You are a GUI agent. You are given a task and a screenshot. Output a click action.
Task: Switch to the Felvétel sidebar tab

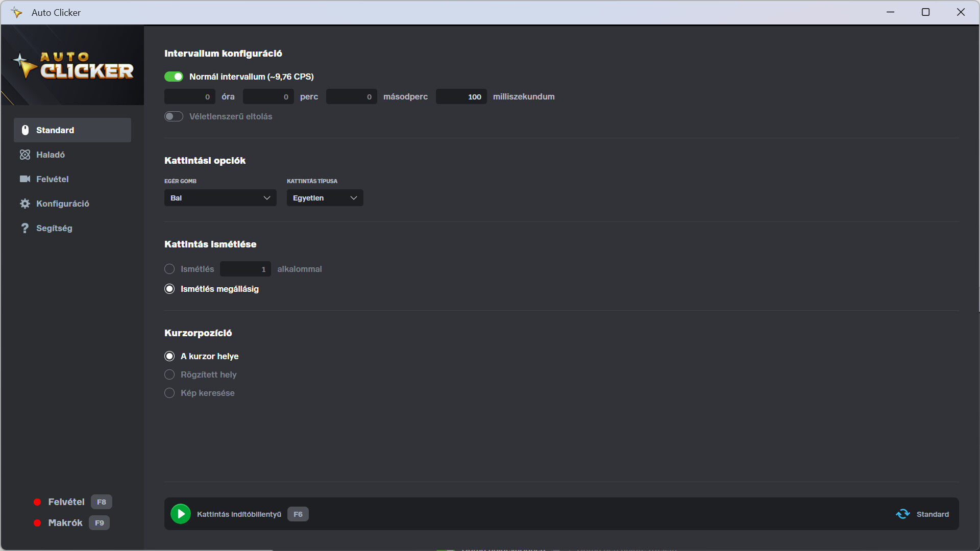point(72,179)
